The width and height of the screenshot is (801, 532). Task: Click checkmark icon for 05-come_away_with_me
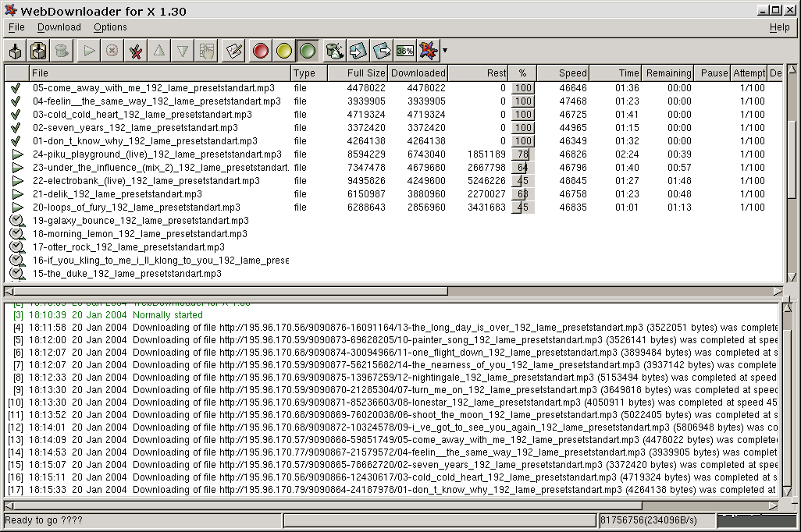pyautogui.click(x=16, y=88)
